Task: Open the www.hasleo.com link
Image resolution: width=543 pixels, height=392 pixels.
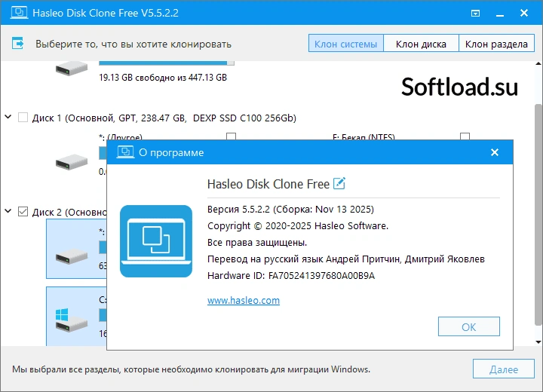Action: (244, 300)
